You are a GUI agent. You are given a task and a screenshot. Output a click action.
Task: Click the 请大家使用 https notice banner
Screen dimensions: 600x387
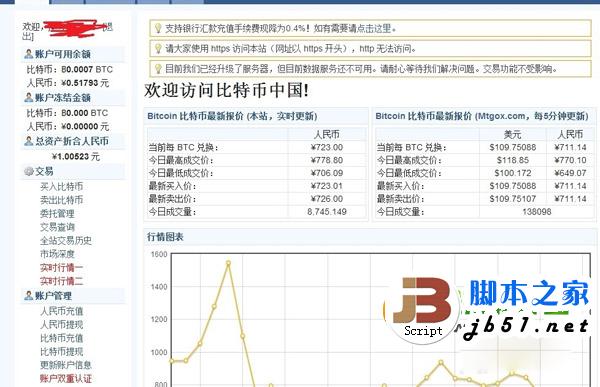pyautogui.click(x=370, y=49)
